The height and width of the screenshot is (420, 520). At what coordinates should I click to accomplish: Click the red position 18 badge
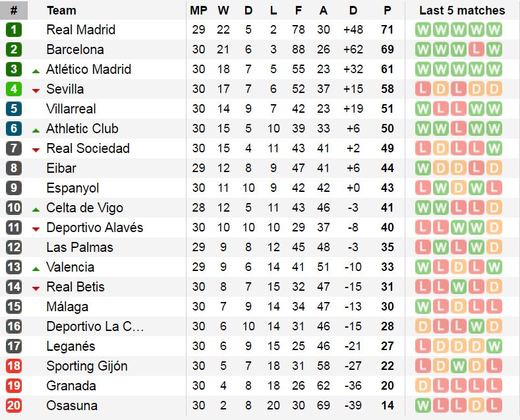(14, 366)
